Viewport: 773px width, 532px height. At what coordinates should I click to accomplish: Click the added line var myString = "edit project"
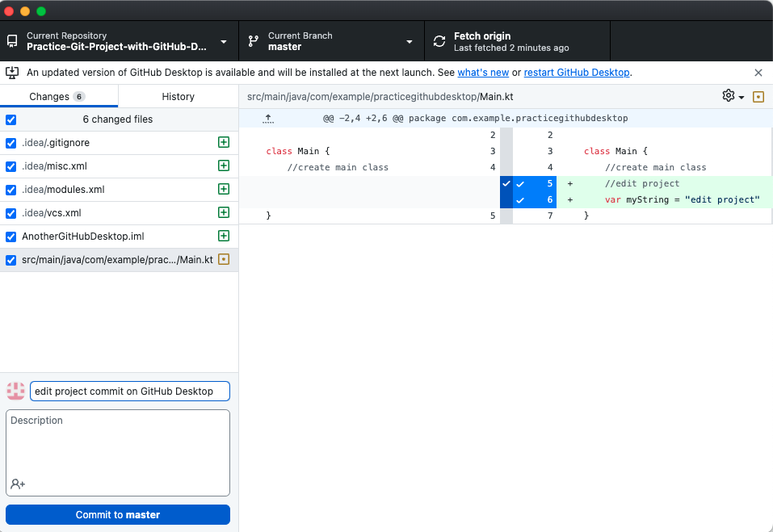pos(683,200)
